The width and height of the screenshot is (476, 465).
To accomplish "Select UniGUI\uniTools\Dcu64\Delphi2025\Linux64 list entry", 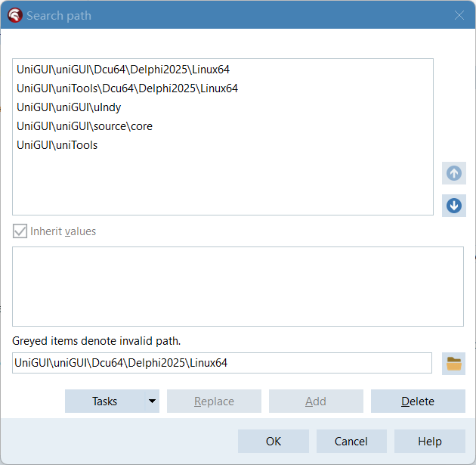I will tap(223, 88).
